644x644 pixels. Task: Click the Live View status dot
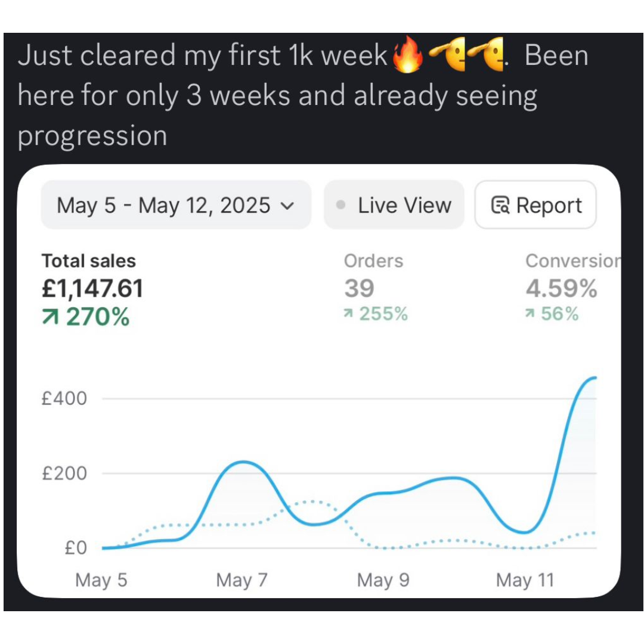coord(340,205)
